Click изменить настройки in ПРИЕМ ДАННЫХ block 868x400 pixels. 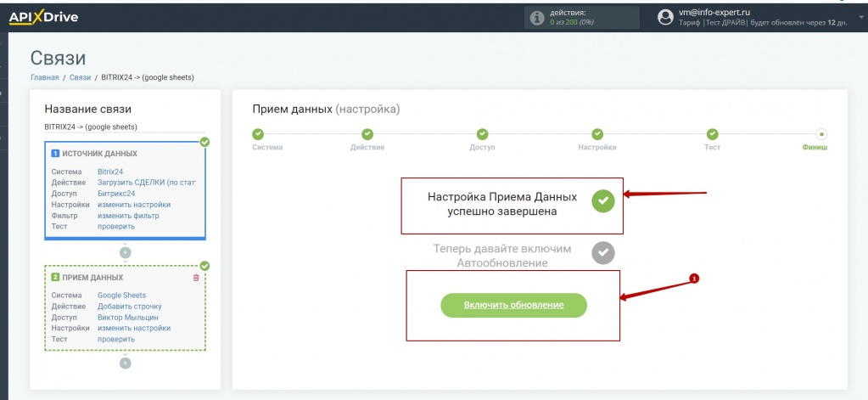click(134, 328)
